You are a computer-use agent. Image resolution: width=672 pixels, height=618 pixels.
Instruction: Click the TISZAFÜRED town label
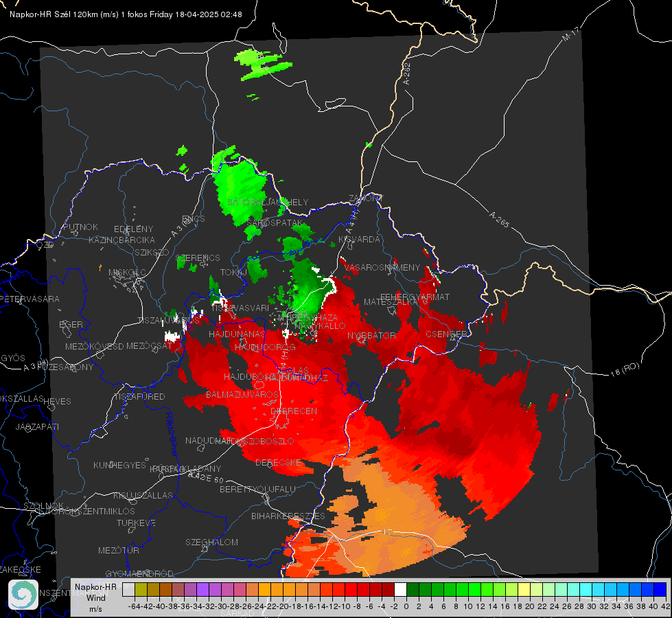tap(140, 396)
